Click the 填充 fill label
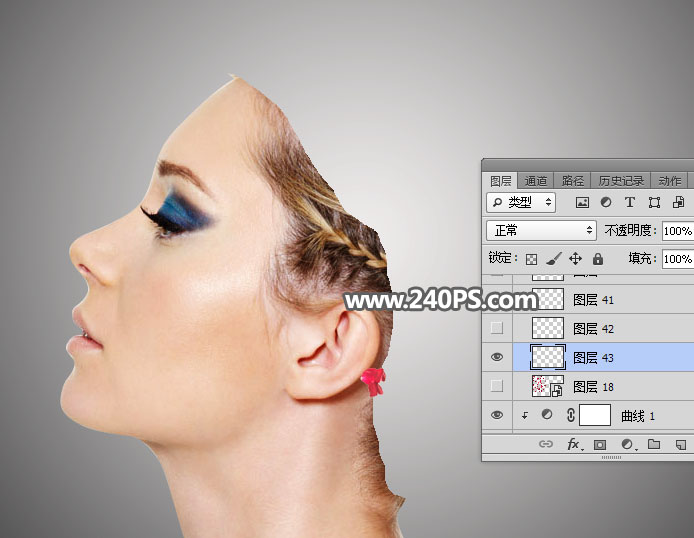The height and width of the screenshot is (538, 694). (x=642, y=258)
